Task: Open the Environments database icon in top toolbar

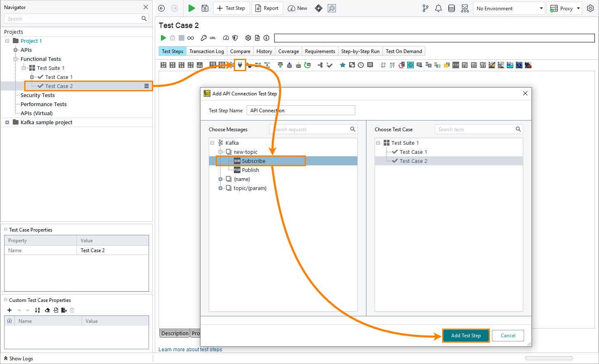Action: (451, 8)
